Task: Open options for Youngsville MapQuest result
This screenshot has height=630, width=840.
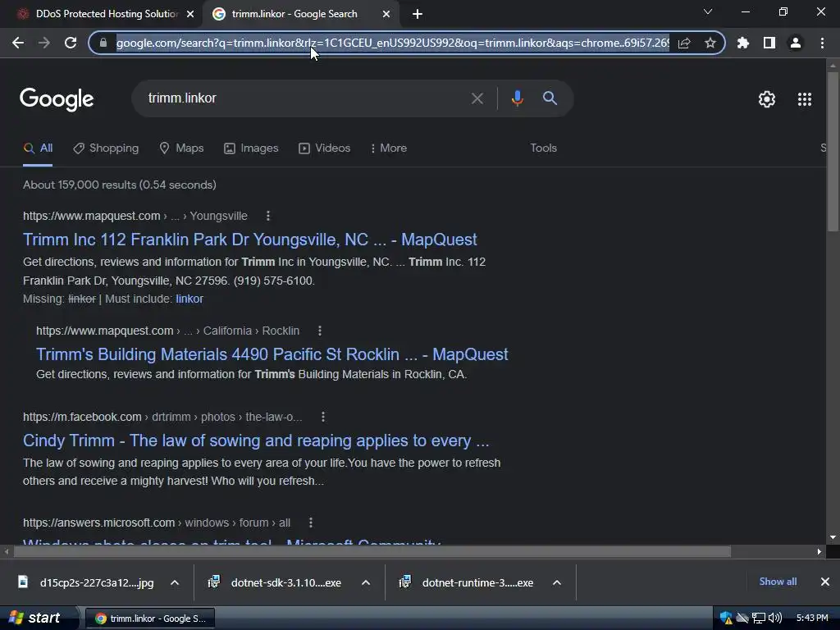Action: pos(268,216)
